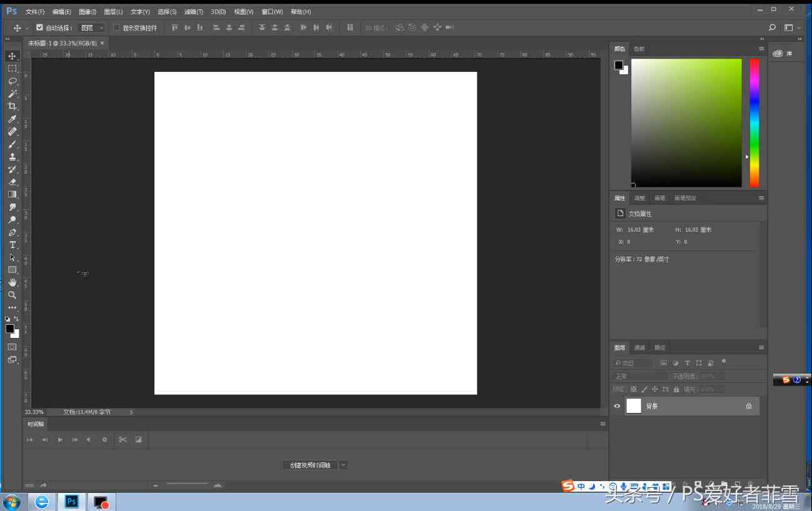
Task: Toggle the layer filter on/off switch
Action: click(x=724, y=361)
